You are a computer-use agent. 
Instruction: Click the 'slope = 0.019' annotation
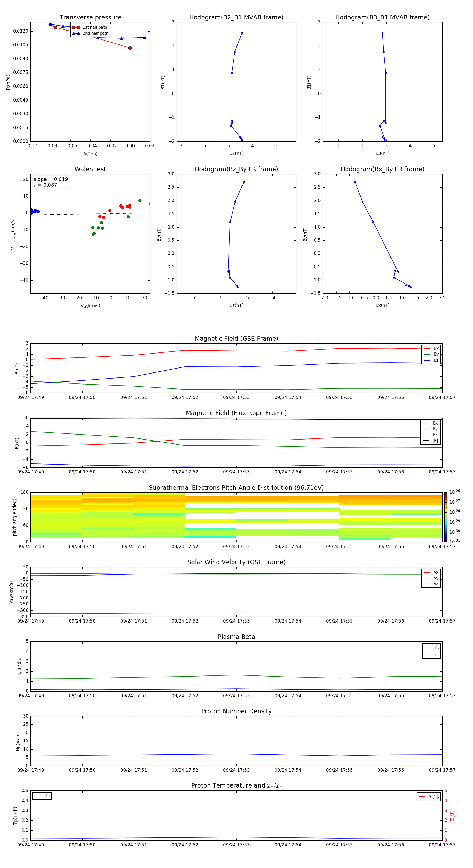tap(50, 179)
